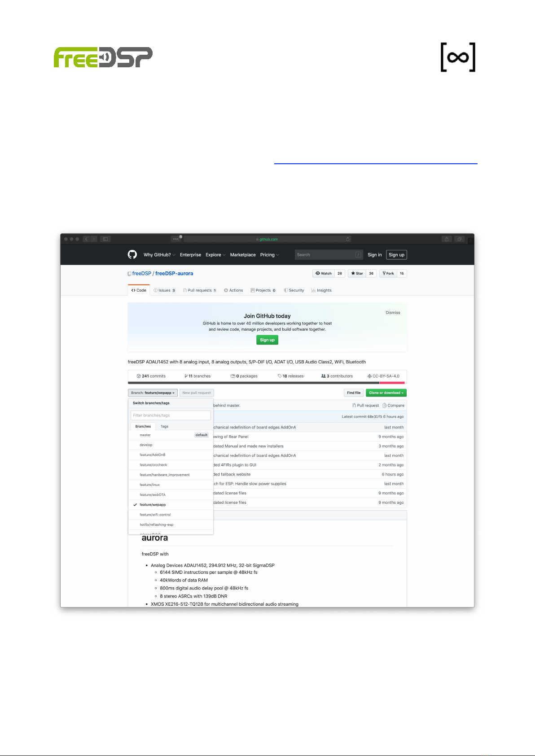Switch to the Issues tab
Viewport: 535px width, 756px height.
164,290
